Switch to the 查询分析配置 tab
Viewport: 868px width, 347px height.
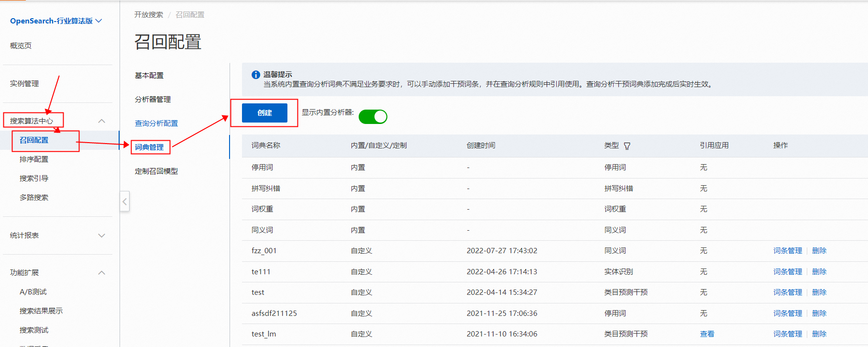156,123
